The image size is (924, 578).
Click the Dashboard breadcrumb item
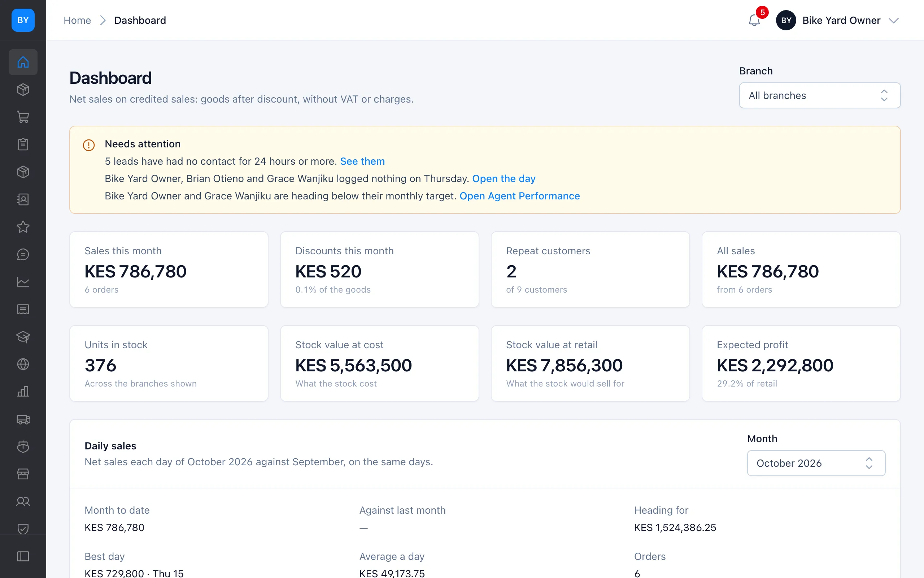pos(140,20)
